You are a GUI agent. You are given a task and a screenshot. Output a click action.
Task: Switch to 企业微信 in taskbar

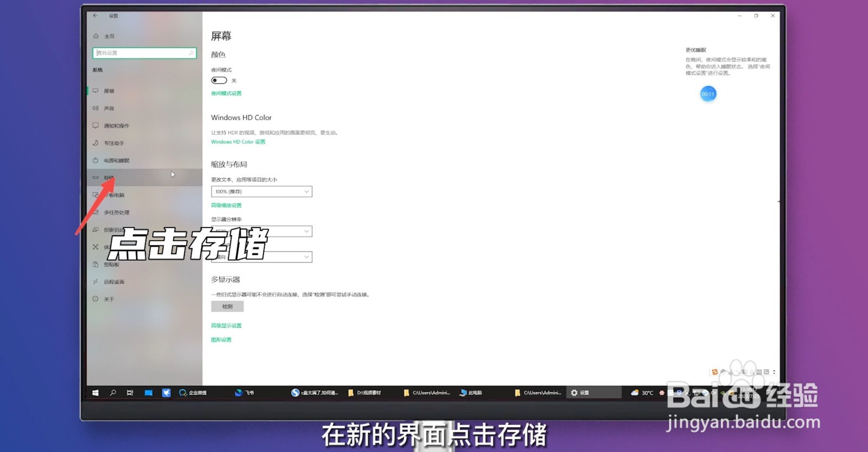tap(194, 393)
